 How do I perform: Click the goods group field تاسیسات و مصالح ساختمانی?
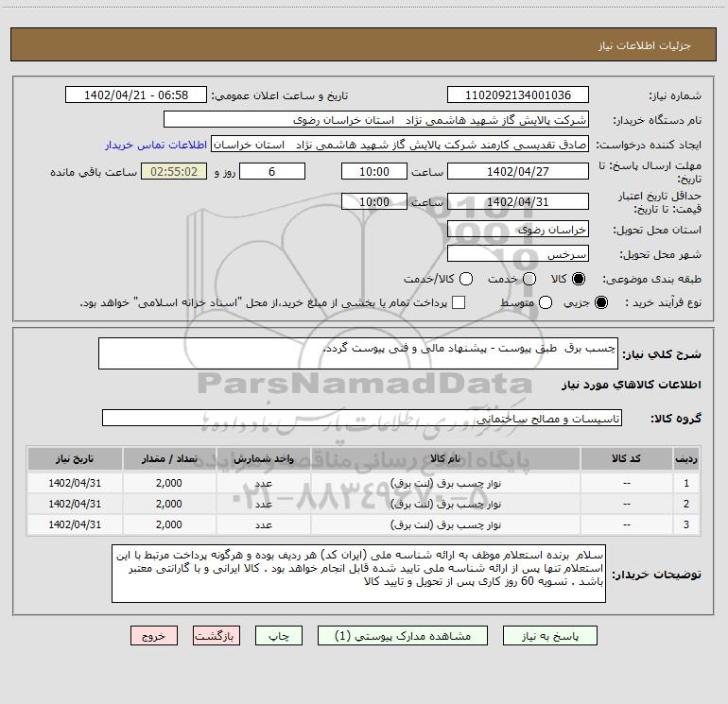[x=362, y=418]
